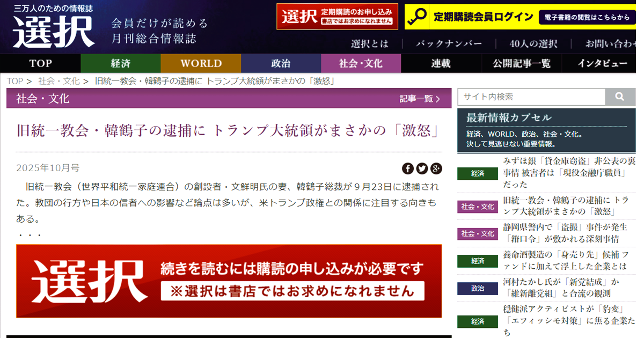This screenshot has height=338, width=644.
Task: Open the バックナンバー header link
Action: pos(449,44)
